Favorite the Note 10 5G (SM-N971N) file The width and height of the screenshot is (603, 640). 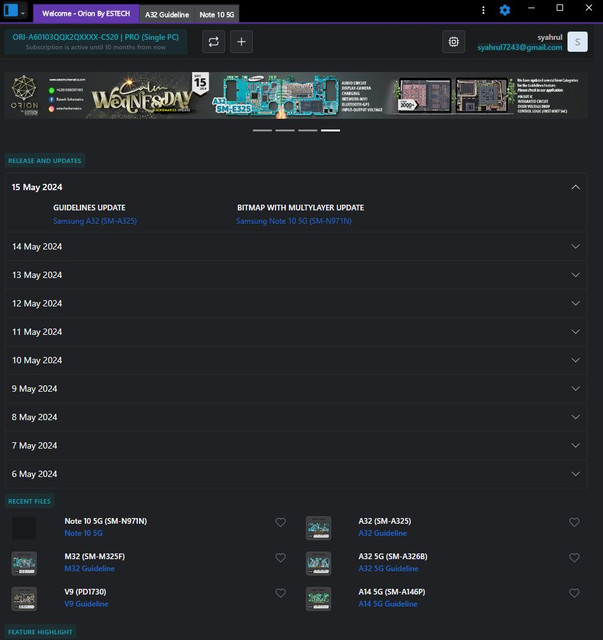click(281, 522)
